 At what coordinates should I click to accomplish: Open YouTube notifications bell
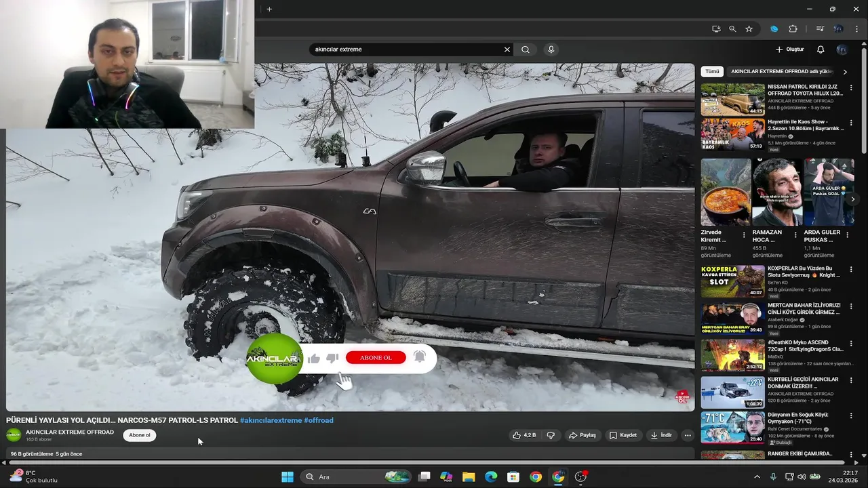coord(821,49)
